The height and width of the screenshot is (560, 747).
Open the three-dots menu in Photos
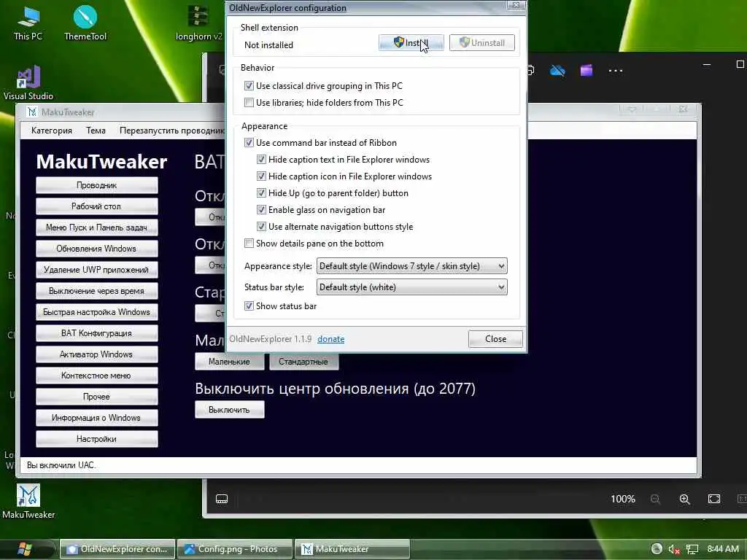tap(616, 71)
